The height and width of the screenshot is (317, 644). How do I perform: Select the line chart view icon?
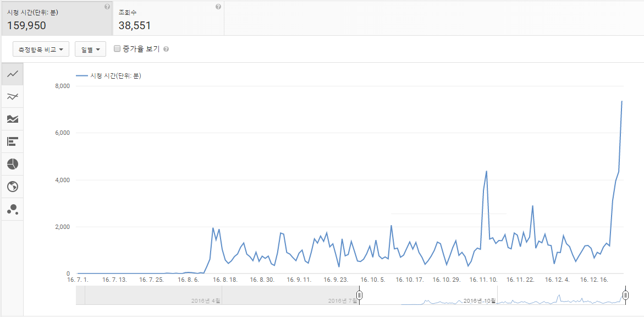click(12, 74)
